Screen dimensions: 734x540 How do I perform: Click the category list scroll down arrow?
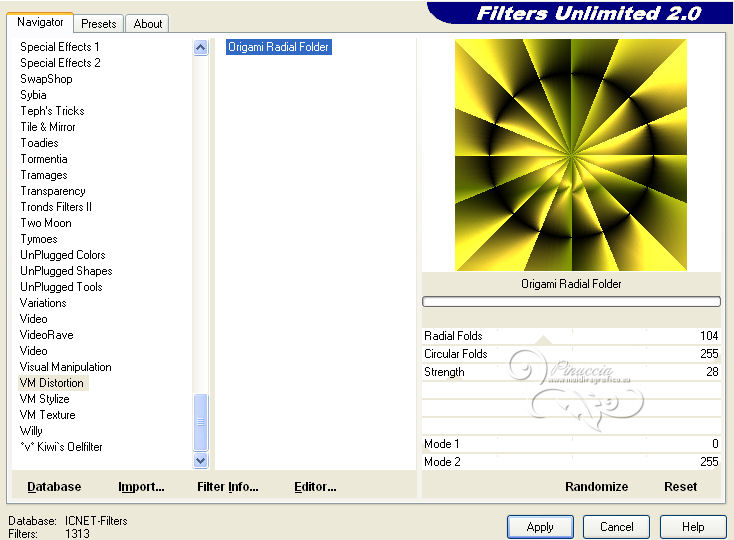[200, 460]
